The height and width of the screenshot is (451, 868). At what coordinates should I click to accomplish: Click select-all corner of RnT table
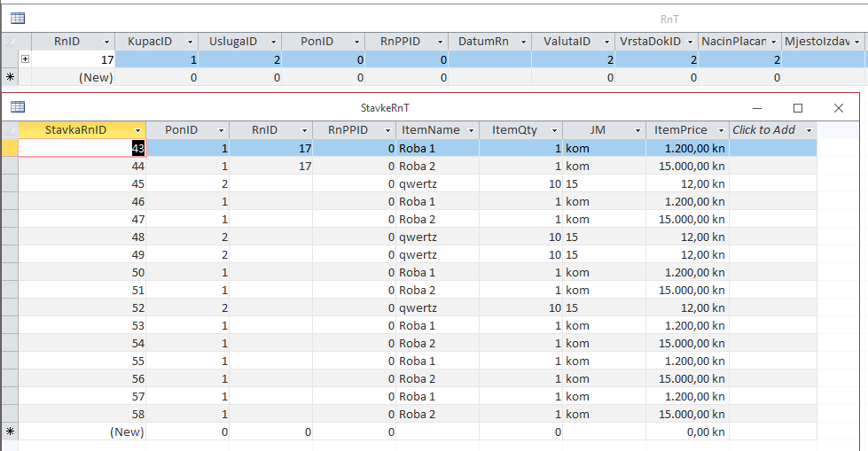coord(10,42)
